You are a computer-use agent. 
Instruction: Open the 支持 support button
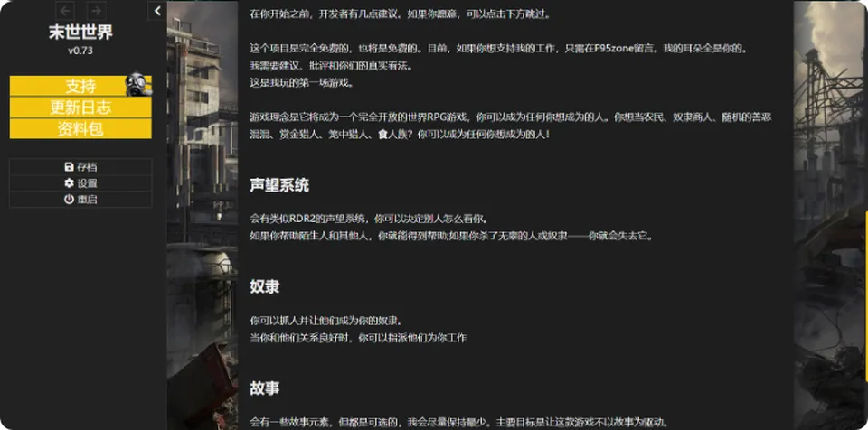point(80,86)
